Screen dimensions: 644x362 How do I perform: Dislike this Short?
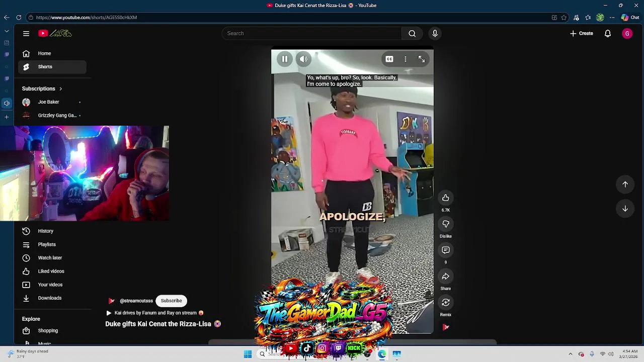coord(446,224)
